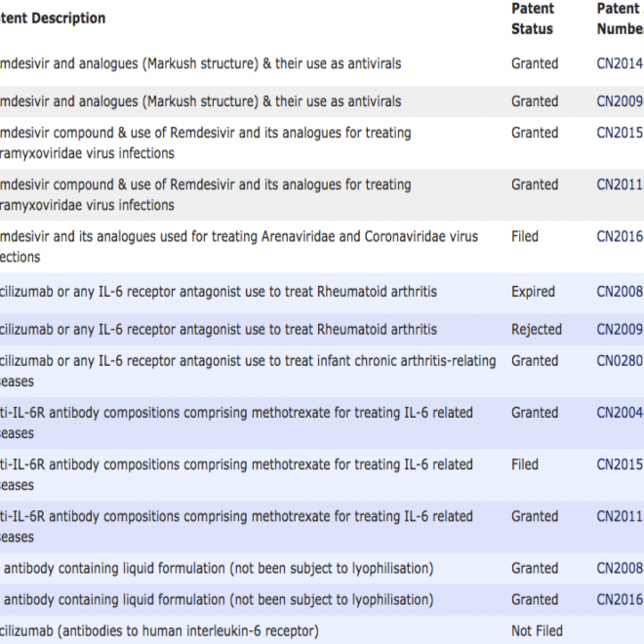Select liquid formulation description in CN2016 row

pos(217,600)
